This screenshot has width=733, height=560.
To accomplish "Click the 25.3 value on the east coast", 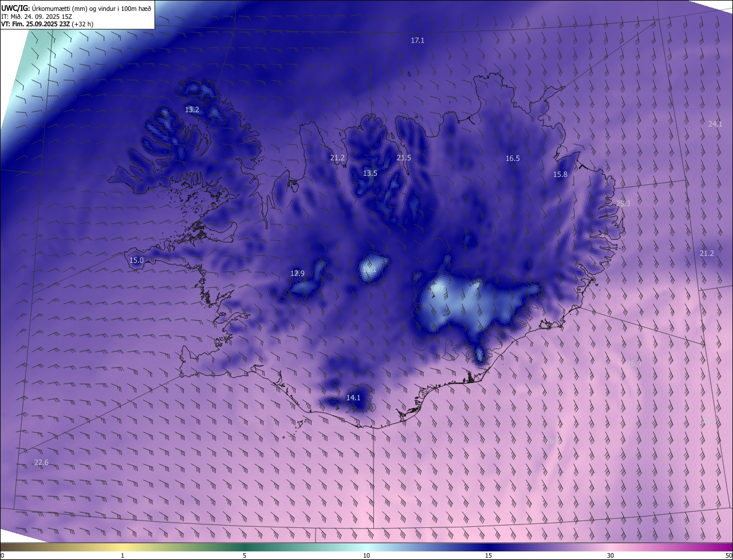I will click(x=623, y=203).
